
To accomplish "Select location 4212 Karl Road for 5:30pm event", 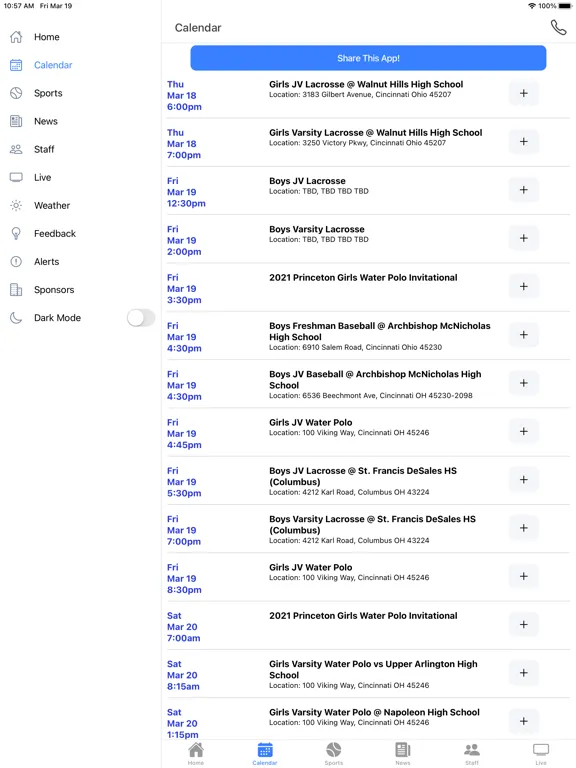I will (349, 492).
